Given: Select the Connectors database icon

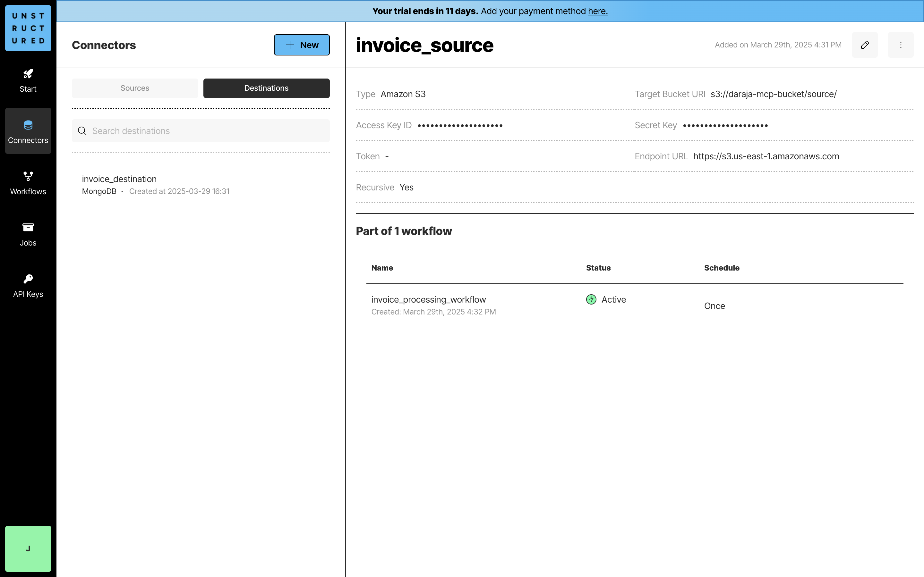Looking at the screenshot, I should 28,125.
